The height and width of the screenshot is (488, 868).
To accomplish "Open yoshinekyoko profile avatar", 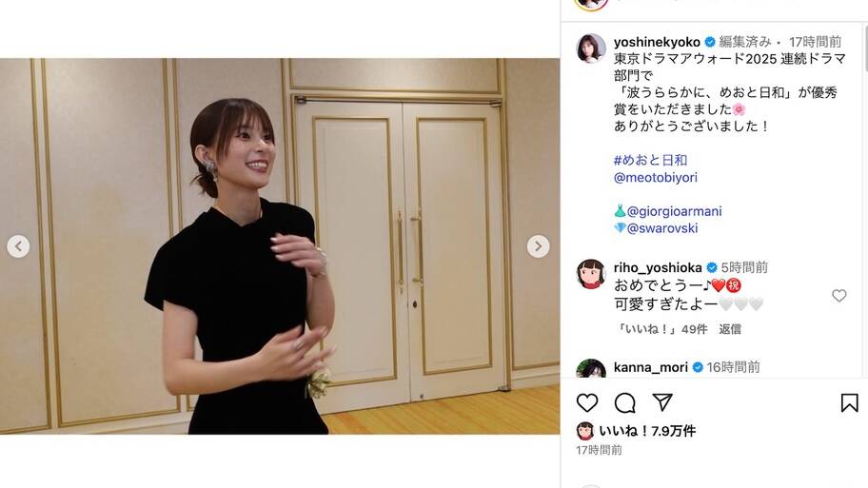I will [x=591, y=49].
